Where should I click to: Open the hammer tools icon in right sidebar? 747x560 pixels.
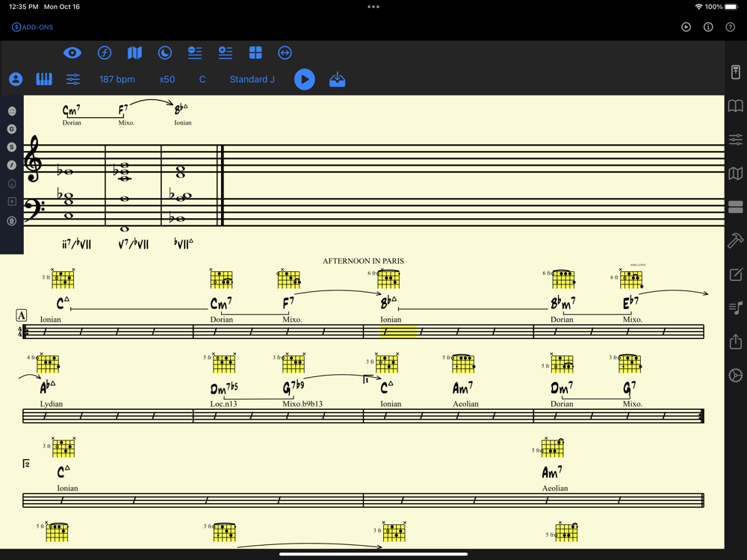point(736,240)
